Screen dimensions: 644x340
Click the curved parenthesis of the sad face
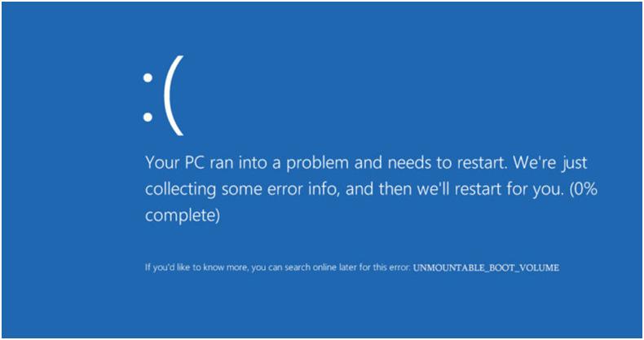pyautogui.click(x=173, y=95)
